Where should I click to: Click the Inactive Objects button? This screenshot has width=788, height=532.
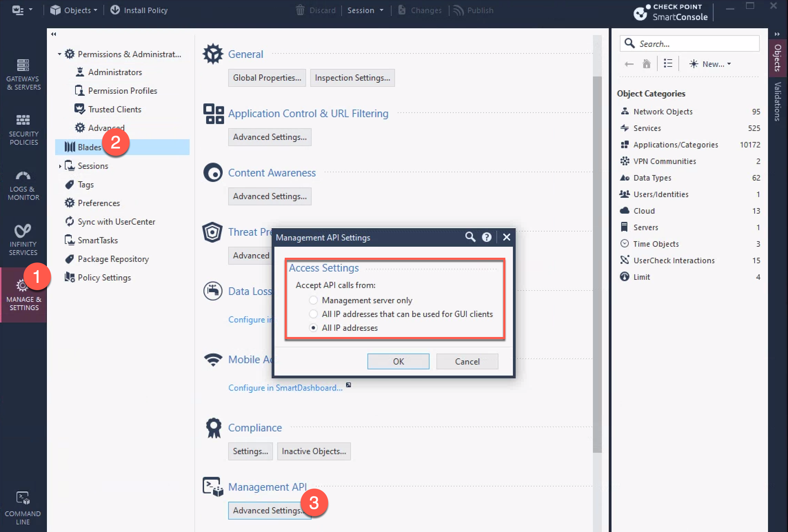pyautogui.click(x=314, y=451)
